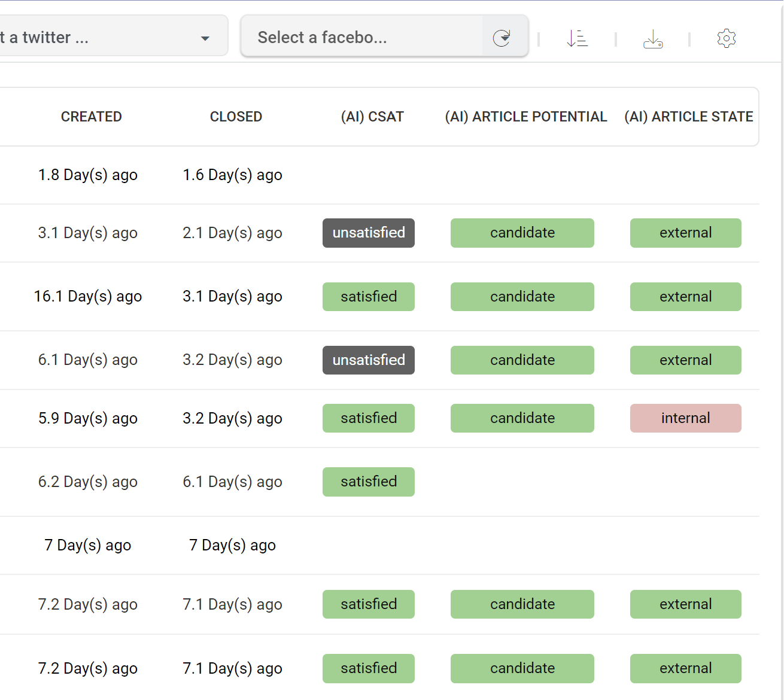Click external badge in the 16.1 days row
Viewport: 784px width, 700px height.
click(685, 297)
